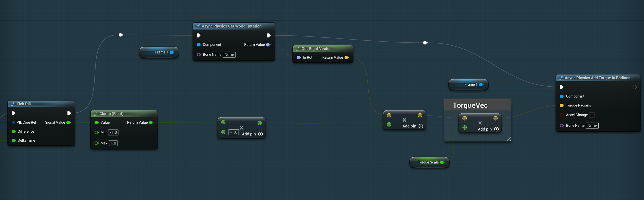This screenshot has height=200, width=644.
Task: Click the Torque Radians input pin
Action: click(562, 105)
